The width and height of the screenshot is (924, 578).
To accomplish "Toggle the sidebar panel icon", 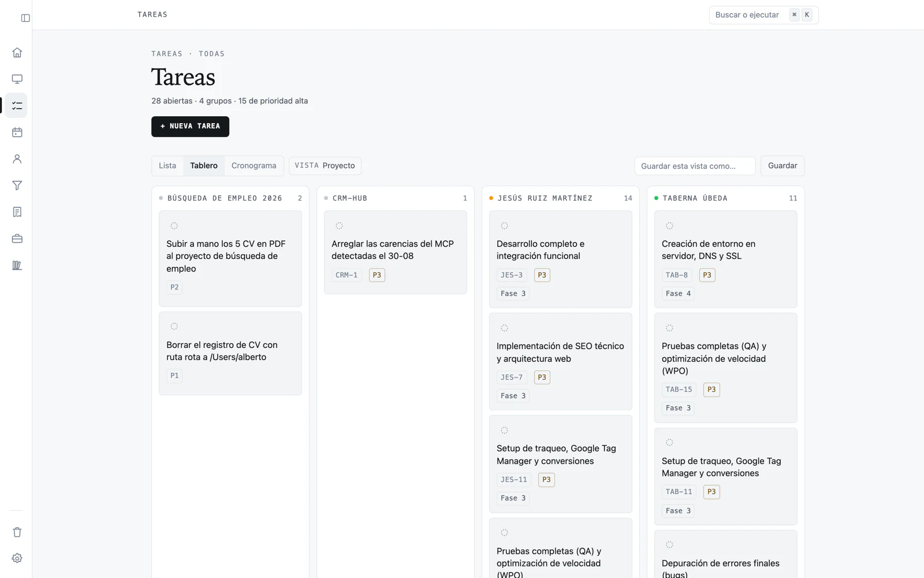I will [x=25, y=18].
